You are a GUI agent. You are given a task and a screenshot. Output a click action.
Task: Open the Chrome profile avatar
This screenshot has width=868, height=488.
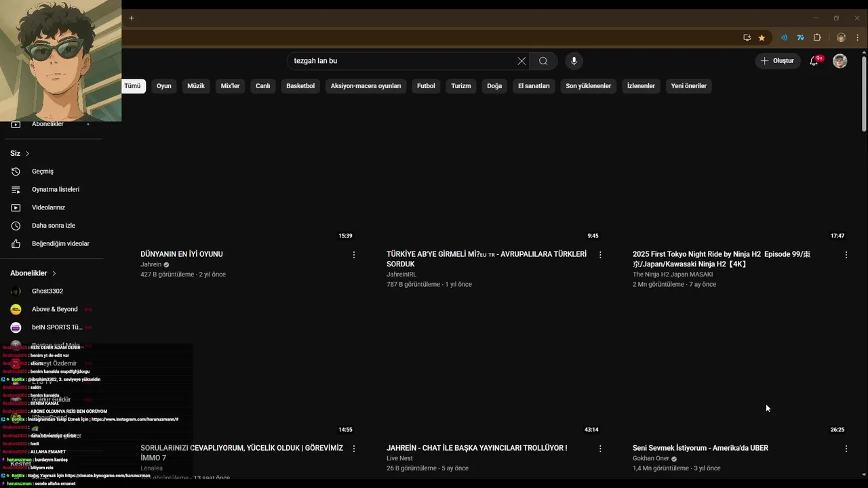841,38
